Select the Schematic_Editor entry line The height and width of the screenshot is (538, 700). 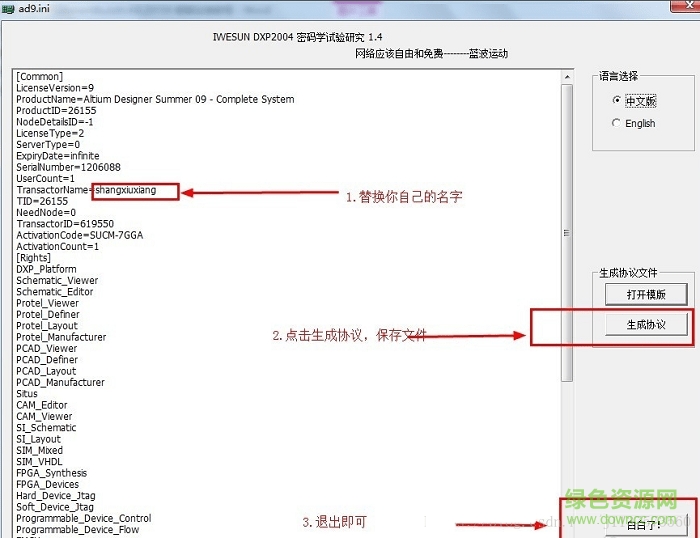[57, 292]
